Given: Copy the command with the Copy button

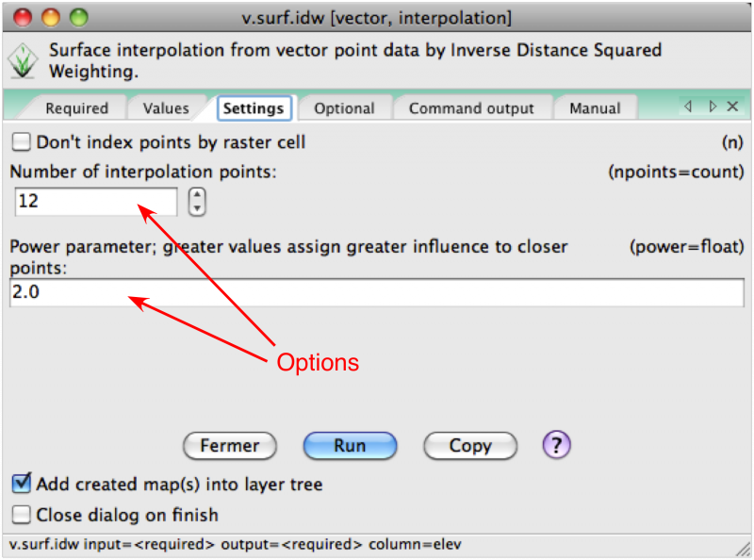Looking at the screenshot, I should (469, 446).
